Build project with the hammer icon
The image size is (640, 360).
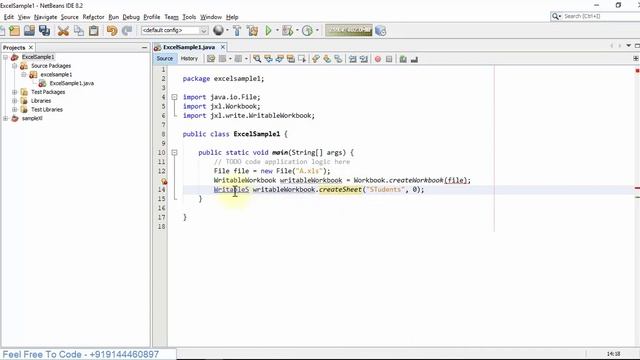click(237, 31)
